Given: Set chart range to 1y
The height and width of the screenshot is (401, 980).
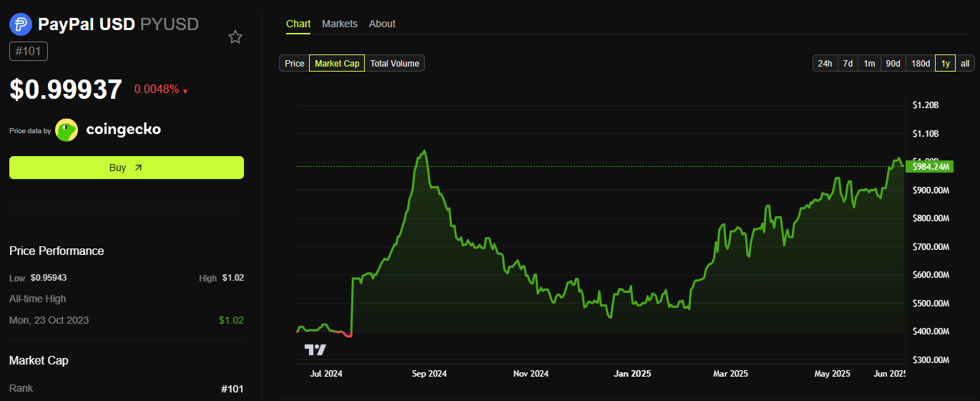Looking at the screenshot, I should point(946,64).
